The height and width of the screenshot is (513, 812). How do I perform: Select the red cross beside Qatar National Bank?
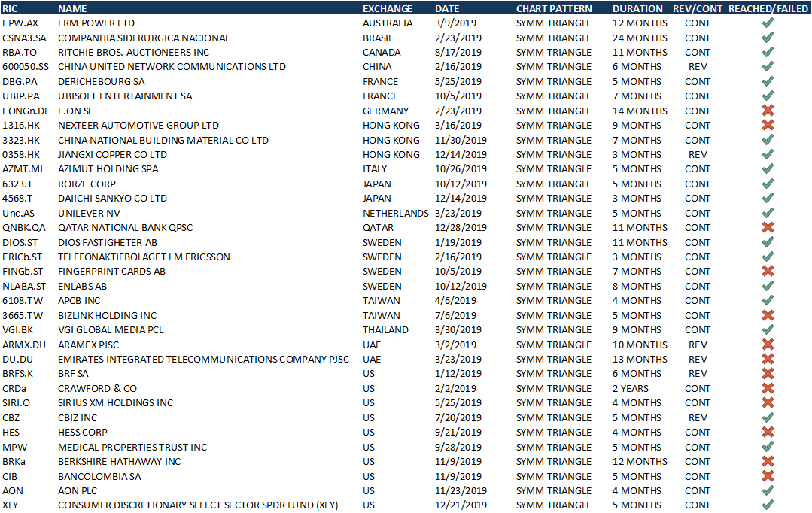click(768, 227)
